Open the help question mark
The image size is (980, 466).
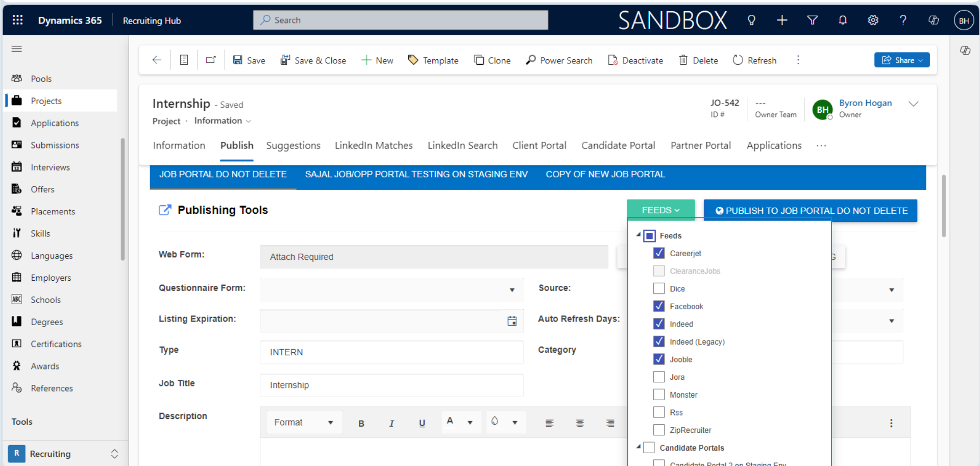point(903,20)
